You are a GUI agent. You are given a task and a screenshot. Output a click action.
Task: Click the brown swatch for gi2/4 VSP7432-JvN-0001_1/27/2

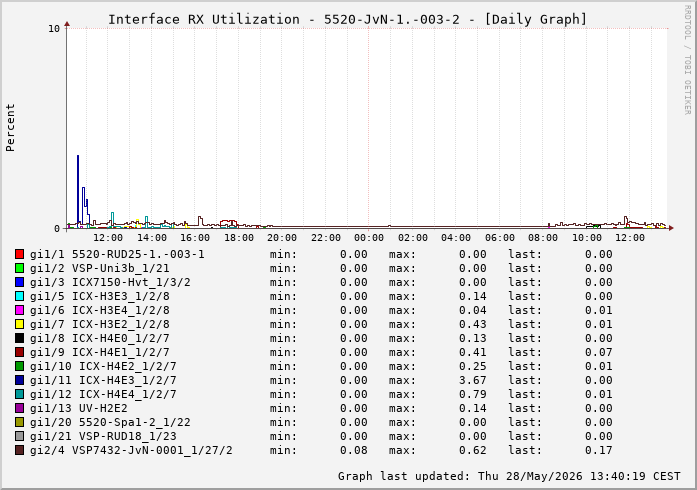click(x=19, y=450)
